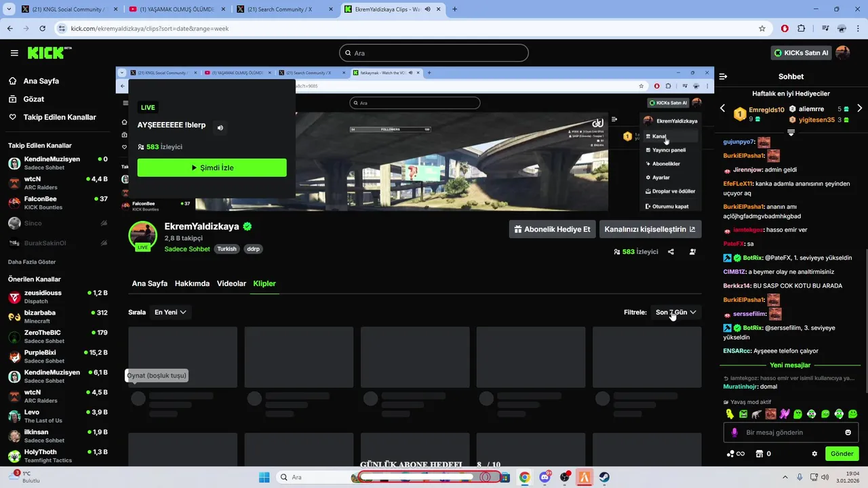Jump to Yeni mesajlar in chat

tap(790, 365)
